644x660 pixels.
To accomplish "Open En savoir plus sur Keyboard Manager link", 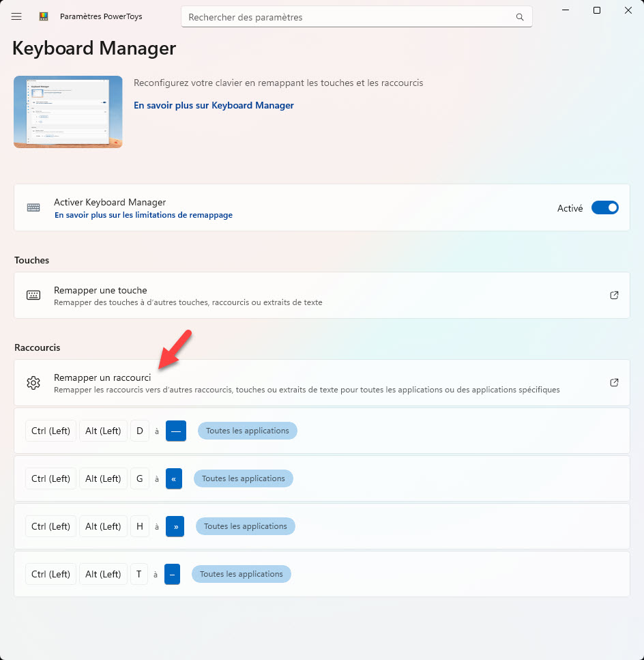I will (x=214, y=105).
